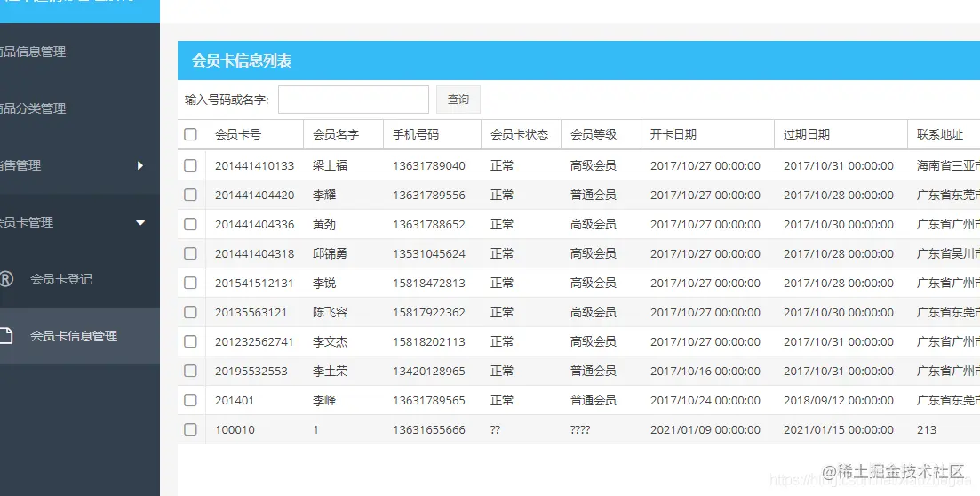Tick the 李文杰 row checkbox
This screenshot has width=980, height=496.
click(191, 341)
